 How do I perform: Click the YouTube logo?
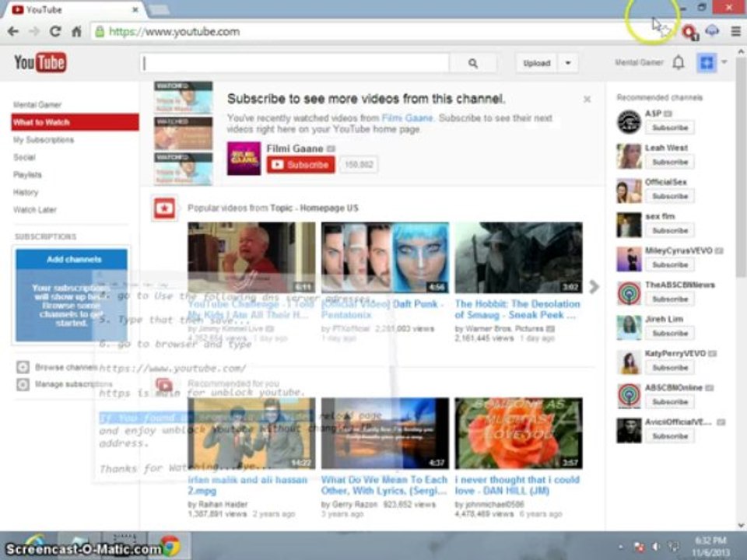coord(40,62)
